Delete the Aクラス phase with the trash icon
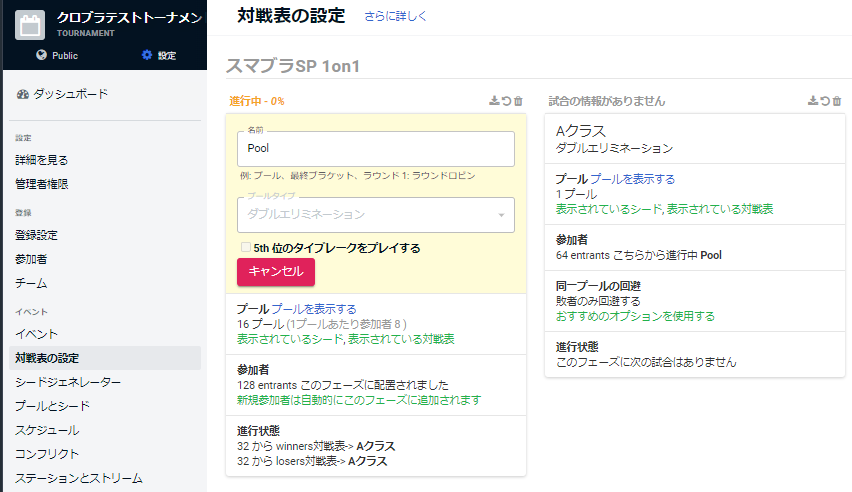 (837, 101)
